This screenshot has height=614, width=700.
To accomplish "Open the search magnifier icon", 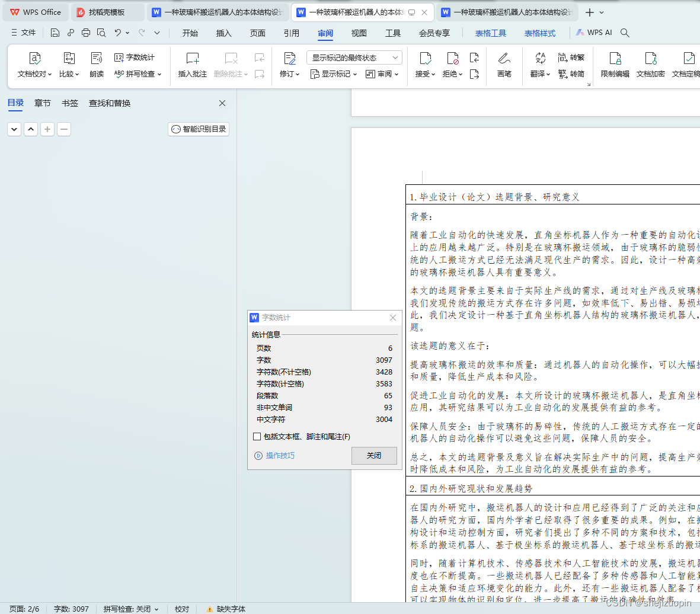I will (x=625, y=33).
